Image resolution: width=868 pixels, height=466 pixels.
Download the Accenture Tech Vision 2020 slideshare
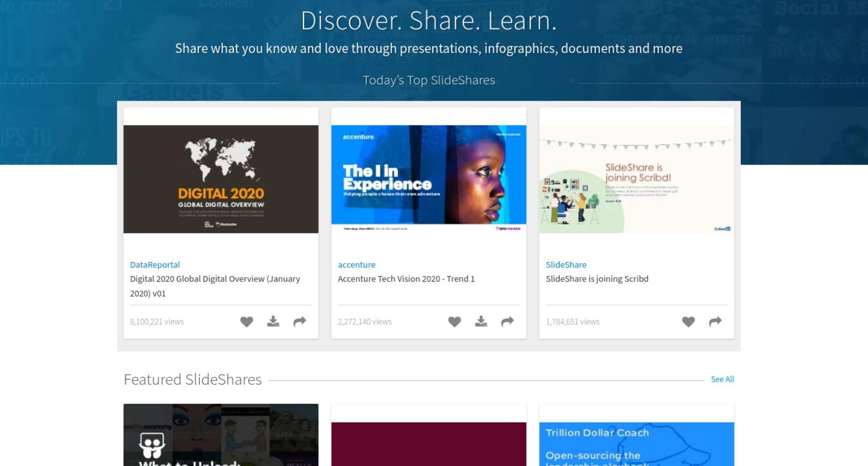click(x=481, y=321)
